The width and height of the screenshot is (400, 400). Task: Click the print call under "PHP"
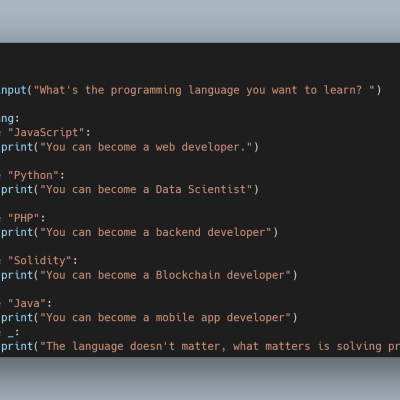17,232
